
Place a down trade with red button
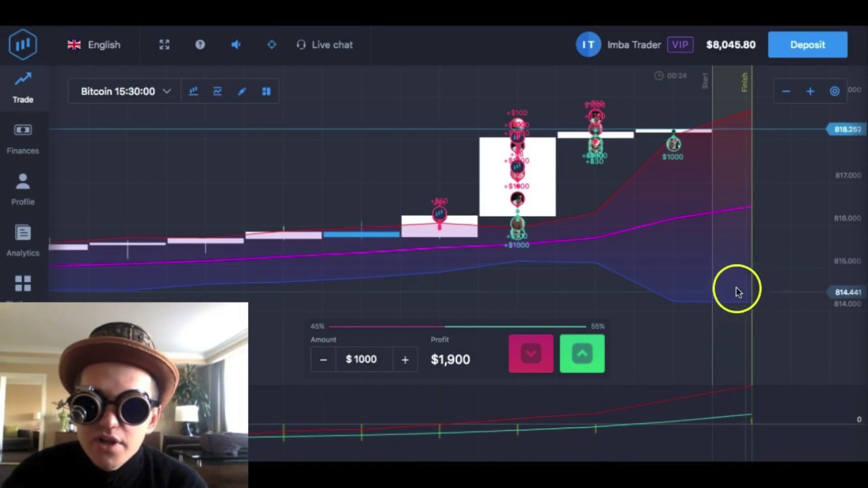531,354
